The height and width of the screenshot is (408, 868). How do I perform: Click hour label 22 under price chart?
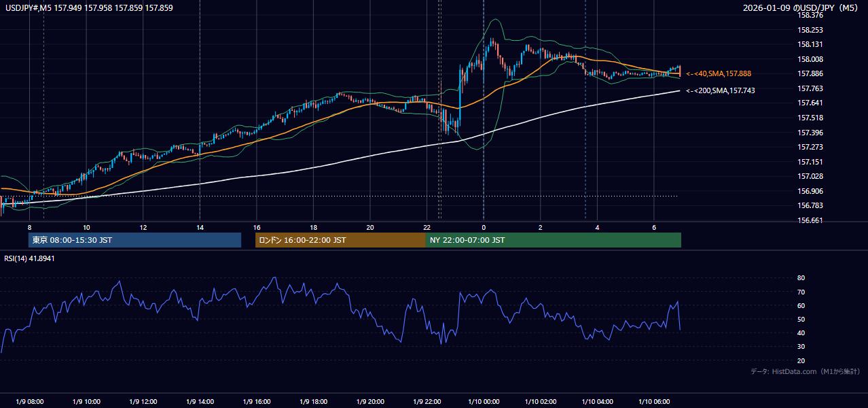coord(427,227)
